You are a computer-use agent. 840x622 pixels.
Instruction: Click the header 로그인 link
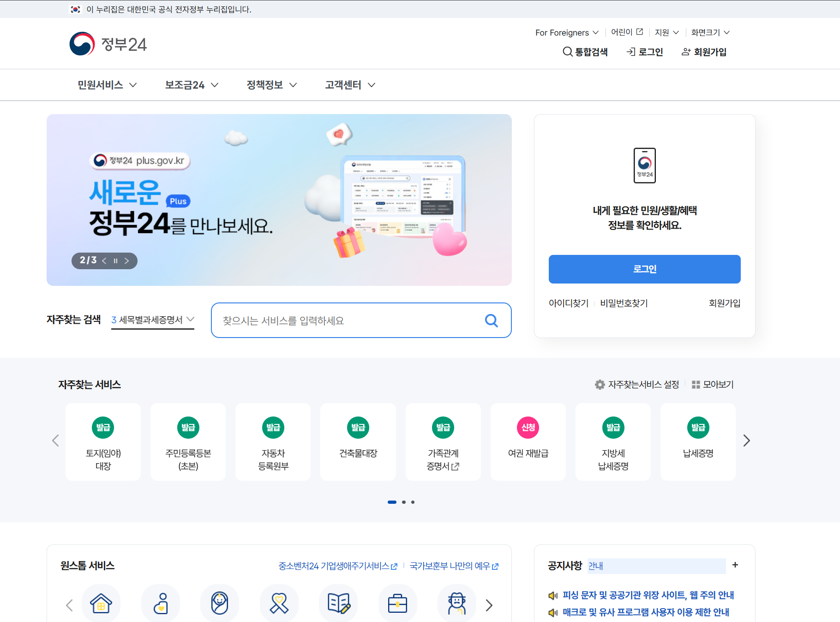644,52
